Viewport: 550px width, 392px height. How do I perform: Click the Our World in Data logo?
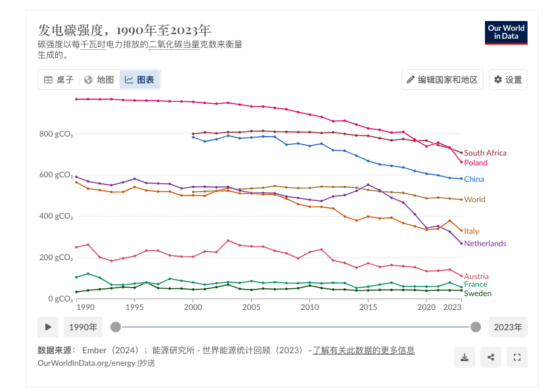pyautogui.click(x=506, y=32)
